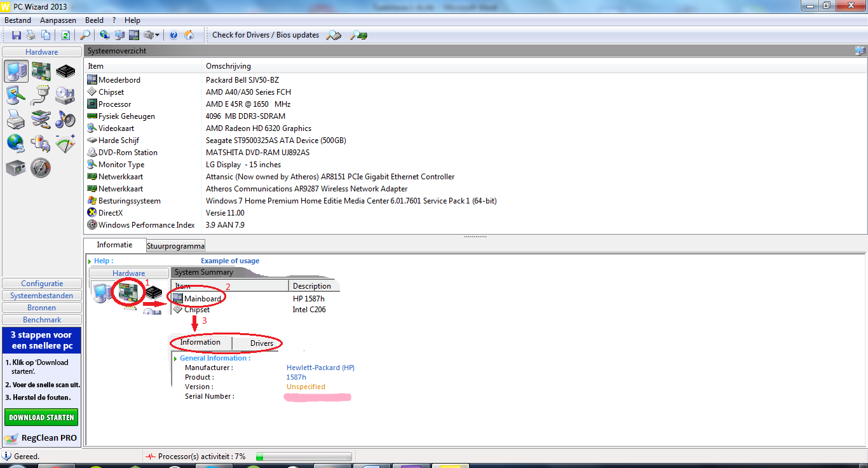Viewport: 868px width, 468px height.
Task: Select the I/O Ports cable connector icon
Action: (41, 95)
